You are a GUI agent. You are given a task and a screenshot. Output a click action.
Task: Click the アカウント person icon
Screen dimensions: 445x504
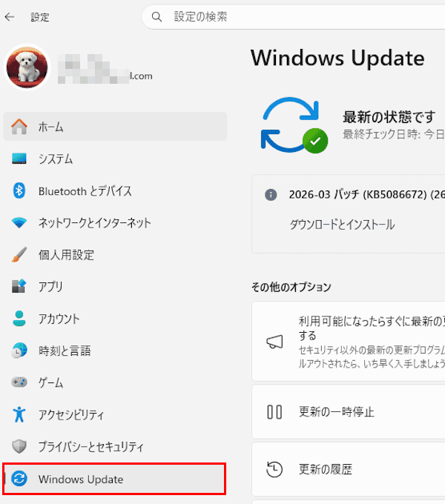[19, 319]
